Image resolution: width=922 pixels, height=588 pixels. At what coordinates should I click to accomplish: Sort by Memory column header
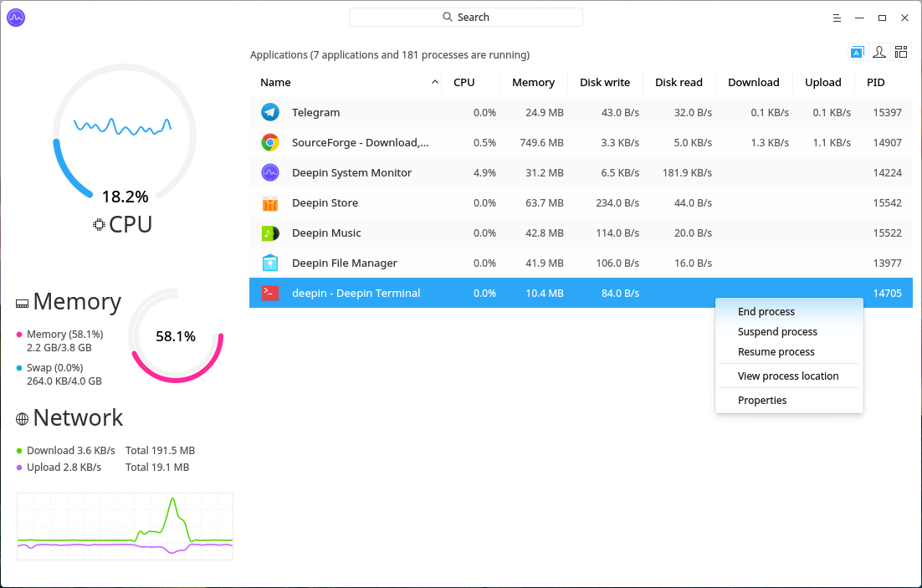[533, 82]
